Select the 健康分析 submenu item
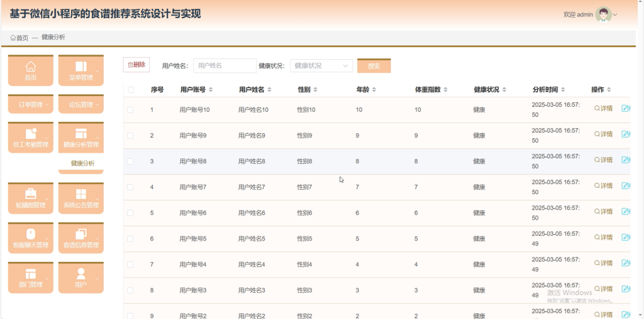 coord(82,163)
